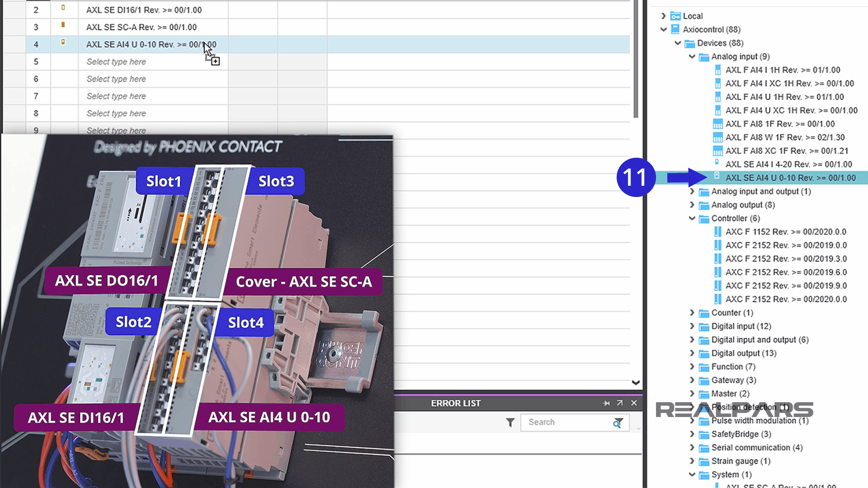This screenshot has height=488, width=868.
Task: Click 'Select type here' in row 8
Action: 116,113
